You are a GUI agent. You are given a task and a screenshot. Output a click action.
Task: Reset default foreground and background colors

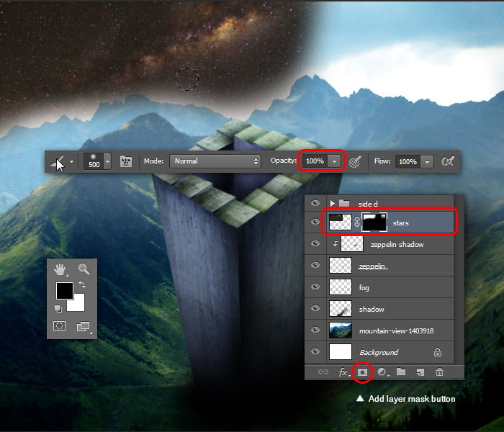click(58, 309)
